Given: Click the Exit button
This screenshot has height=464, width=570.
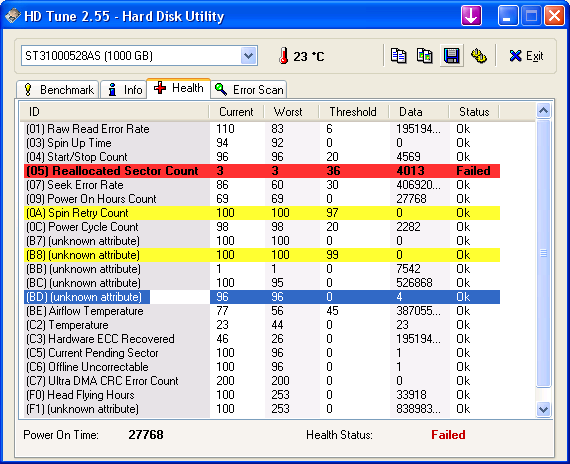Looking at the screenshot, I should click(x=526, y=56).
